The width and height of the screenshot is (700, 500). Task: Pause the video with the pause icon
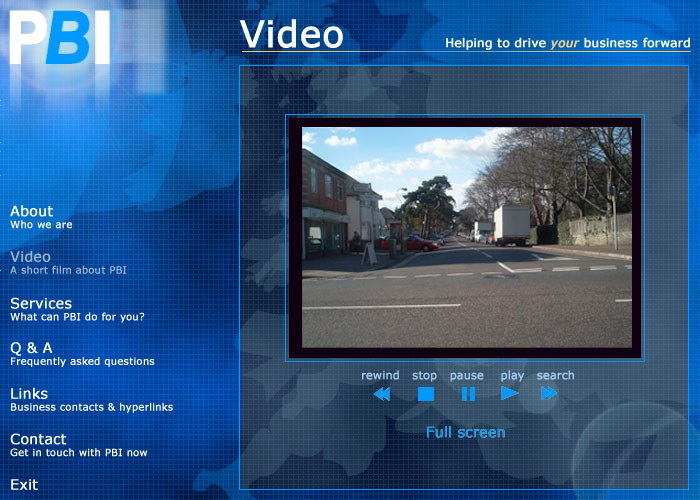click(468, 394)
